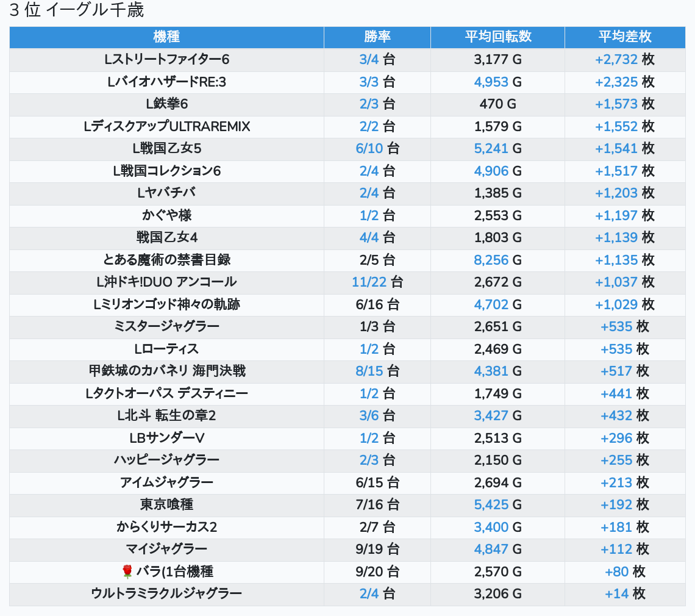
Task: Select the machine name LBサンダーV
Action: (x=166, y=439)
